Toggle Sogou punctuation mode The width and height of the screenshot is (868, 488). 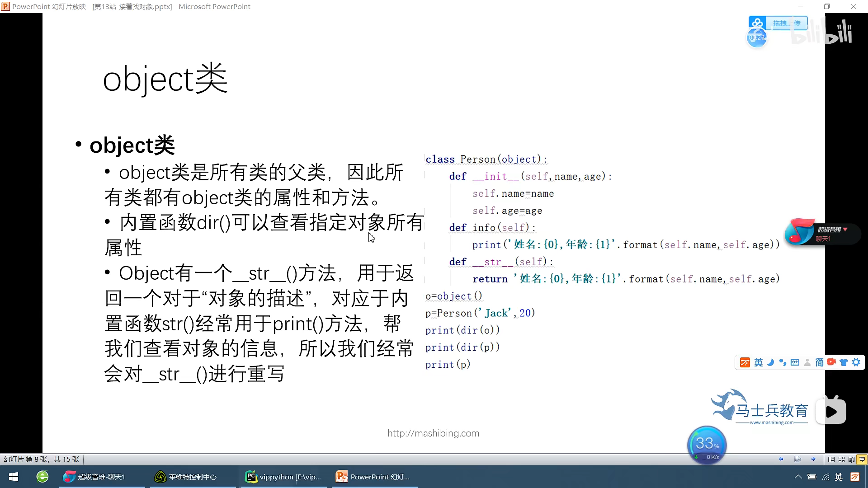(783, 362)
